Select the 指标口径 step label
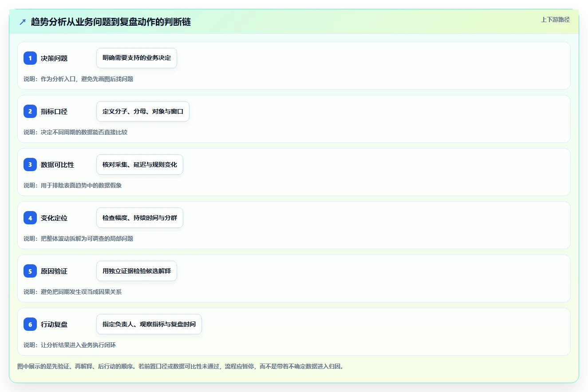Viewport: 588px width, 392px height. [x=54, y=111]
